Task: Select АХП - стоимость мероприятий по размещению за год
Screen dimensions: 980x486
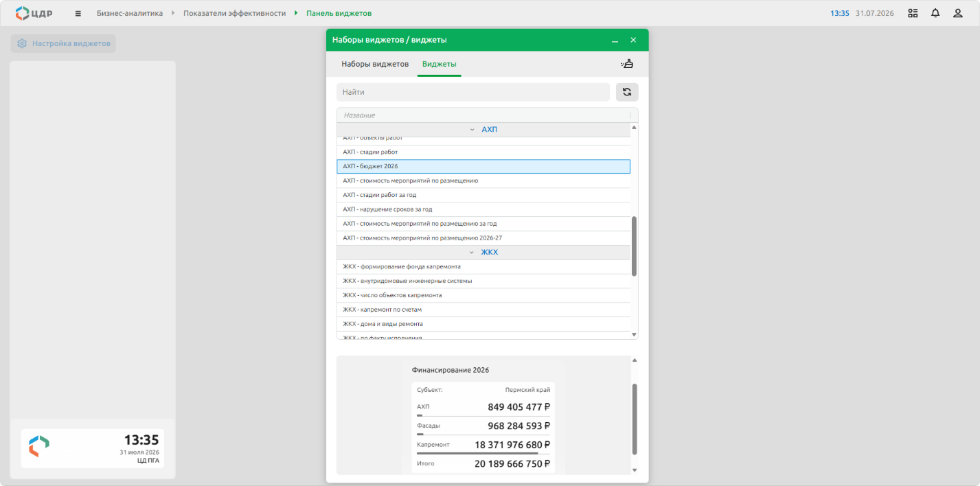Action: [483, 224]
